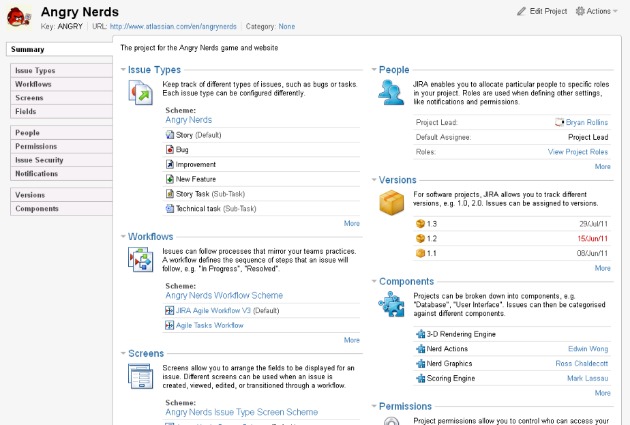Open the Actions dropdown menu
This screenshot has width=630, height=425.
pyautogui.click(x=597, y=11)
